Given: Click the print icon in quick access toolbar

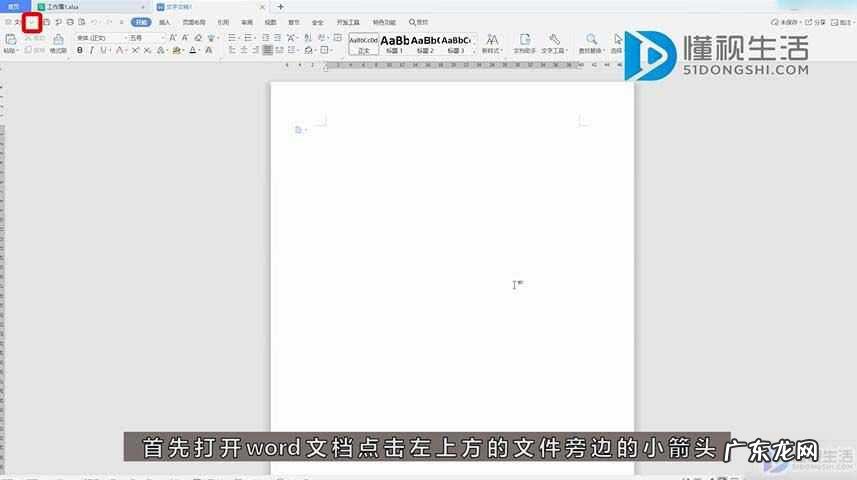Looking at the screenshot, I should 70,22.
